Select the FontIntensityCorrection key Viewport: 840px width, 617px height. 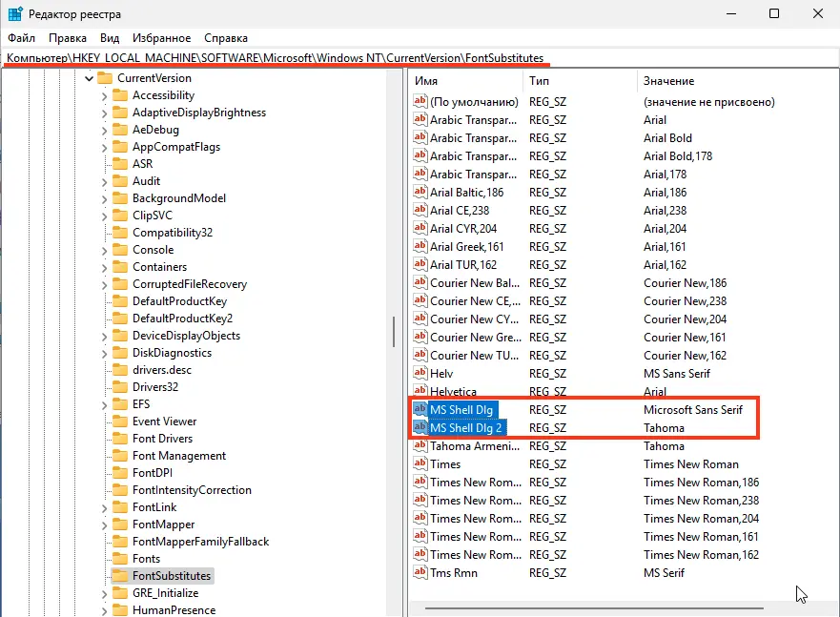(192, 490)
